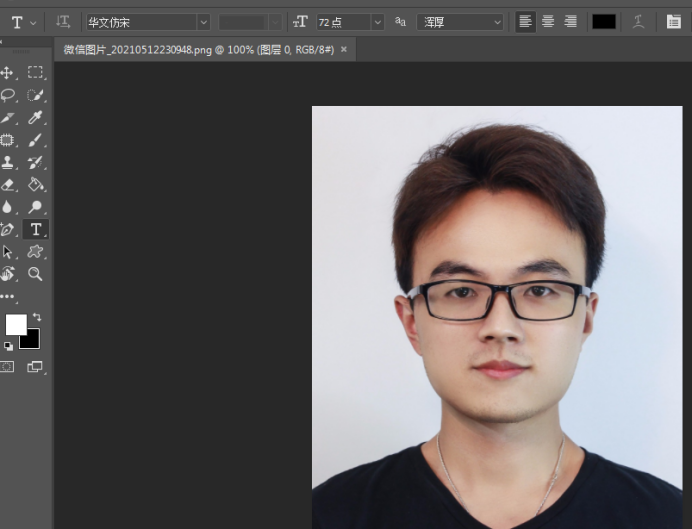The image size is (692, 529).
Task: Open the 浑厚 anti-aliasing dropdown
Action: (461, 22)
